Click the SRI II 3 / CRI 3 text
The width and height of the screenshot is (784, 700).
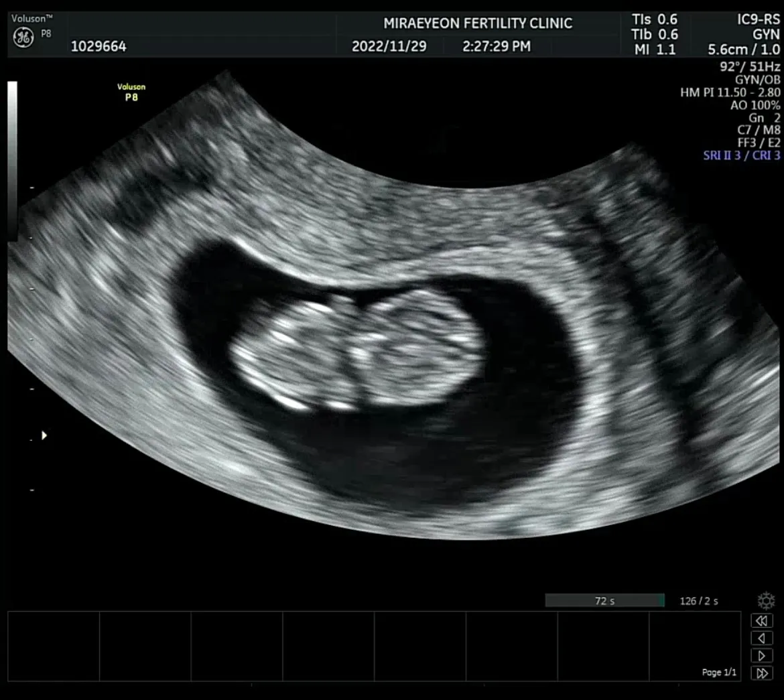tap(742, 155)
